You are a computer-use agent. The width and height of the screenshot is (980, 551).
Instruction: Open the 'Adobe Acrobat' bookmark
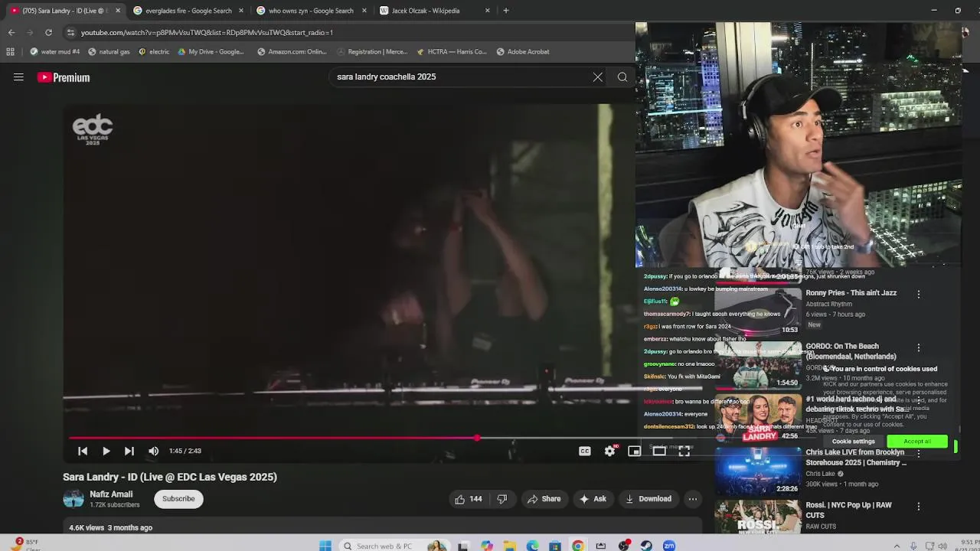pos(523,52)
